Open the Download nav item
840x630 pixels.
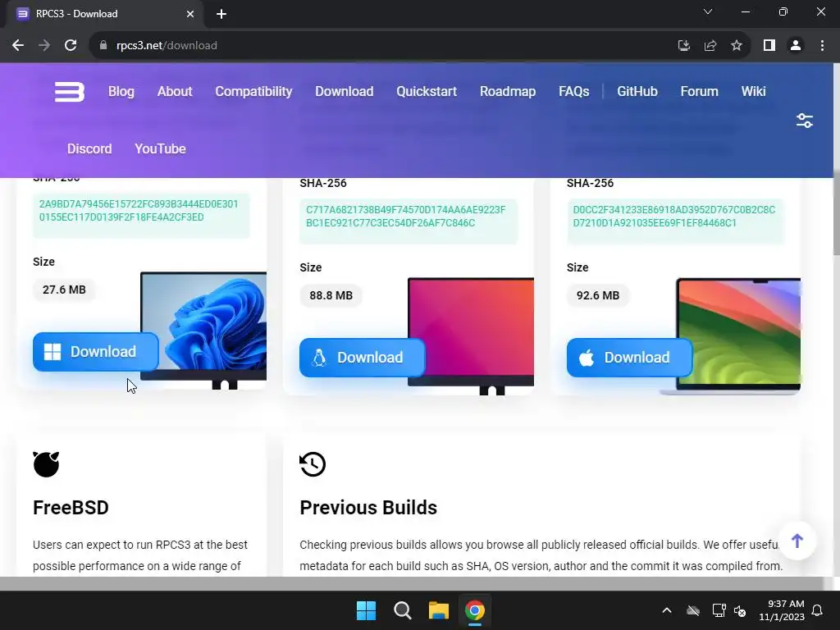tap(344, 92)
